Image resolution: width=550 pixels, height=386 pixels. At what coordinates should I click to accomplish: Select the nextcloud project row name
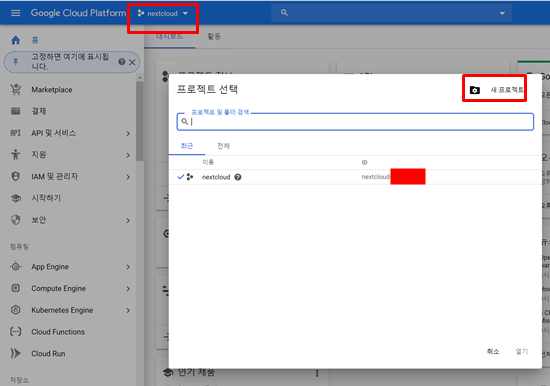(x=216, y=177)
